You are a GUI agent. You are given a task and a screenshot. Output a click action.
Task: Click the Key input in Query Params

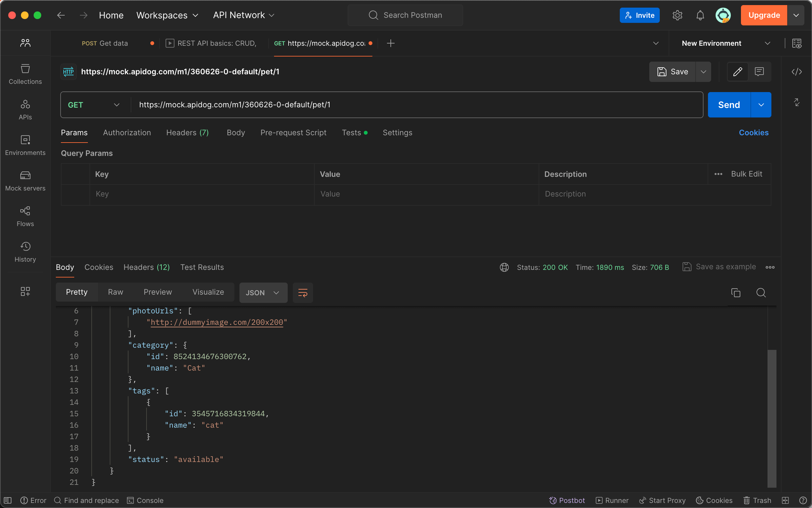pos(202,194)
